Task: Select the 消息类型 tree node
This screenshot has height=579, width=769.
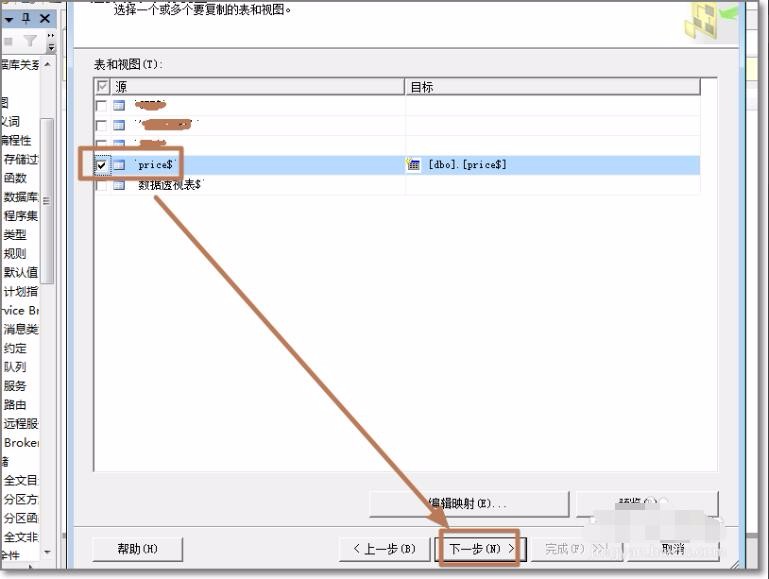Action: coord(21,329)
